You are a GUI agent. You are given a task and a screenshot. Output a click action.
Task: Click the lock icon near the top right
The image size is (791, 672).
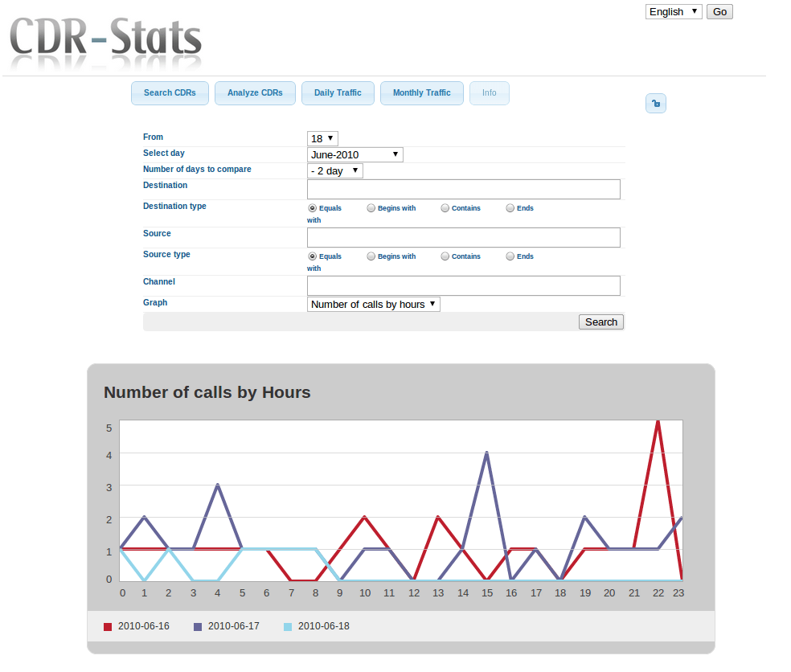point(656,104)
